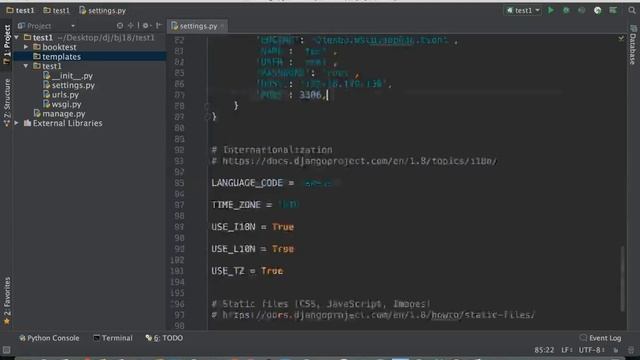This screenshot has width=640, height=360.
Task: Click the inspection check mark at editor top right
Action: point(621,38)
